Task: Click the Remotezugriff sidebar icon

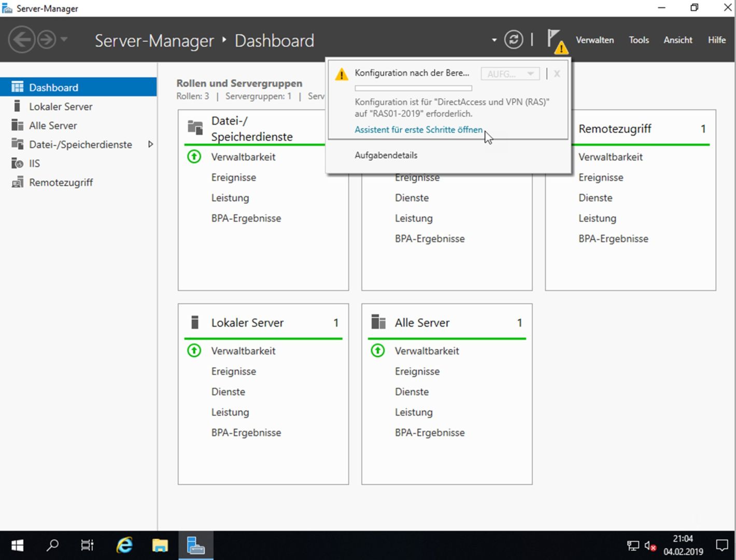Action: click(18, 182)
